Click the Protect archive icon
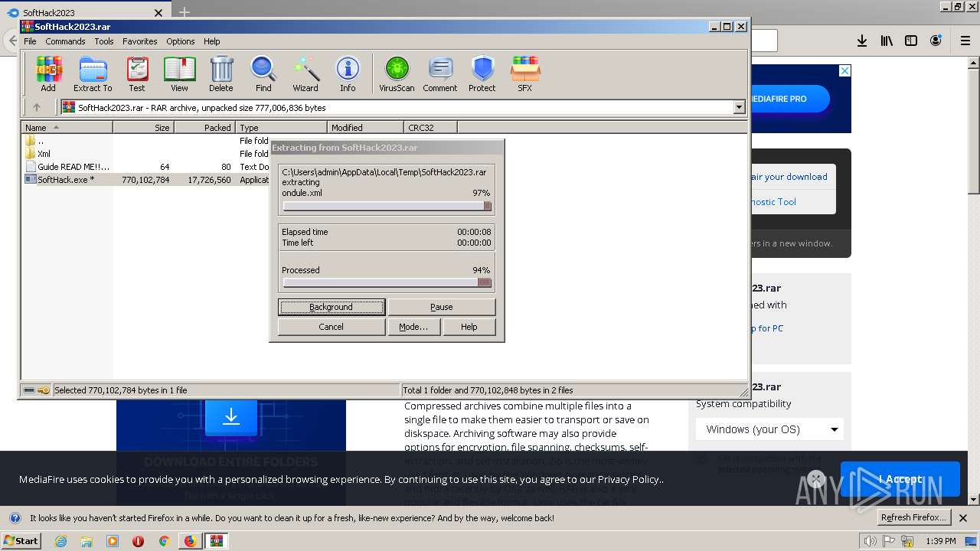This screenshot has height=551, width=980. pyautogui.click(x=482, y=74)
